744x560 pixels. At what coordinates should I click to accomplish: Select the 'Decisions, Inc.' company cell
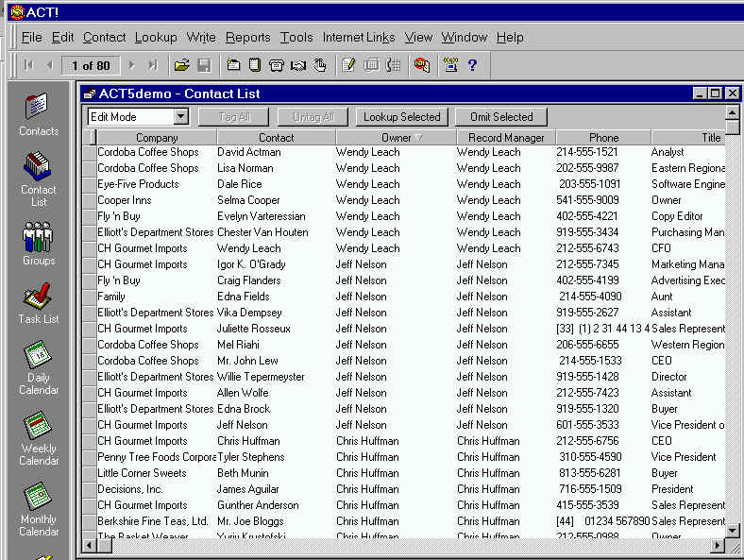[x=130, y=489]
